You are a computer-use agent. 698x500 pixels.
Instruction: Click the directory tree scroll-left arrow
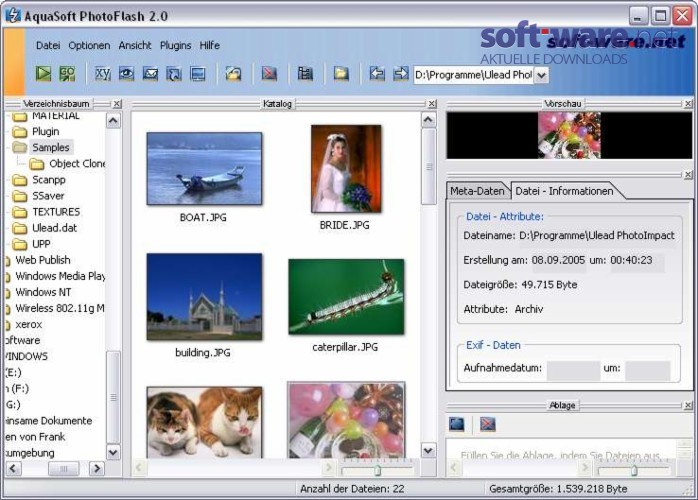pyautogui.click(x=13, y=468)
